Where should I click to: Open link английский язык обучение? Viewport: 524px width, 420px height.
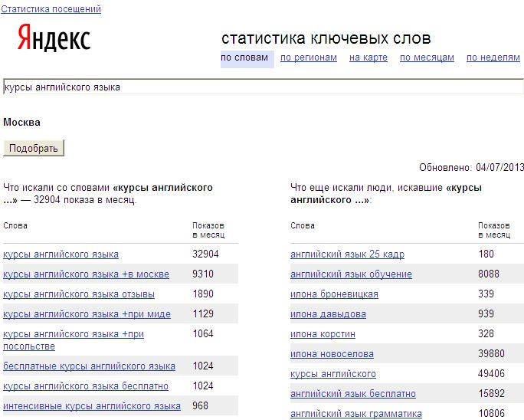tap(351, 274)
